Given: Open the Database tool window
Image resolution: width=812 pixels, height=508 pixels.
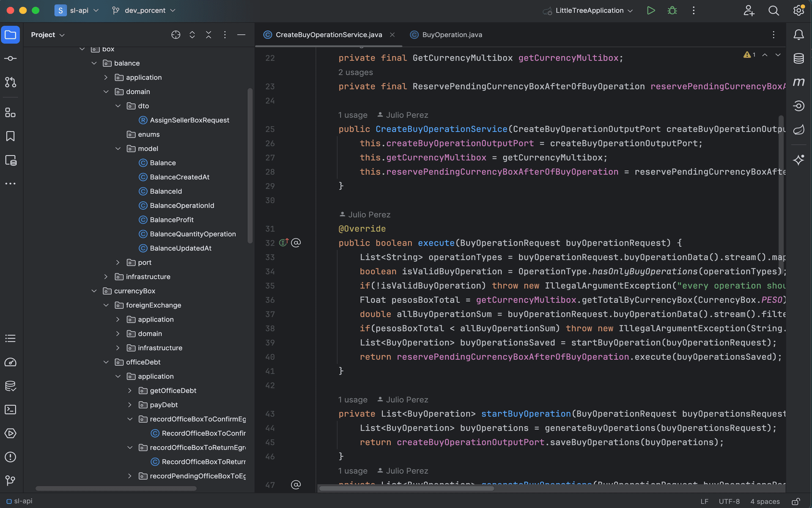Looking at the screenshot, I should pyautogui.click(x=798, y=58).
